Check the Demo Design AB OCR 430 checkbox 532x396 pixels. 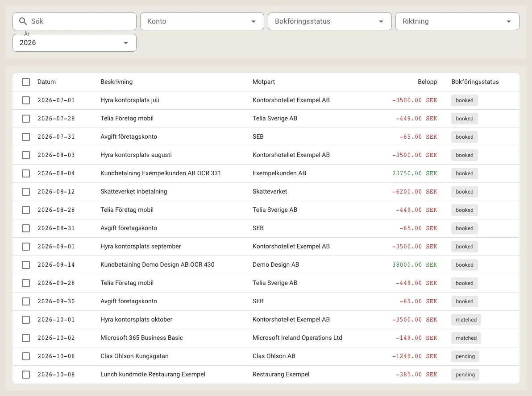(26, 265)
